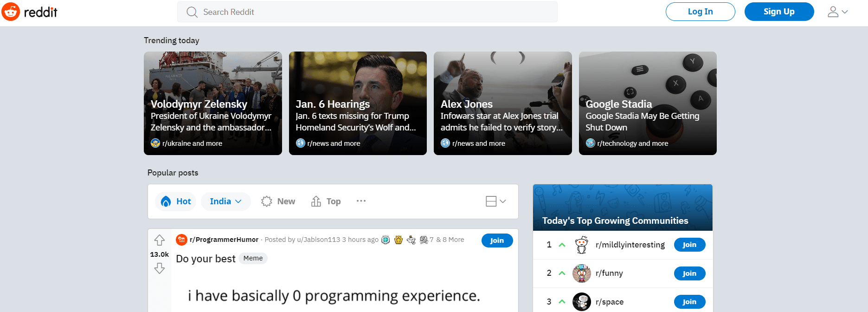Viewport: 868px width, 312px height.
Task: Click the search magnifier icon
Action: [192, 12]
